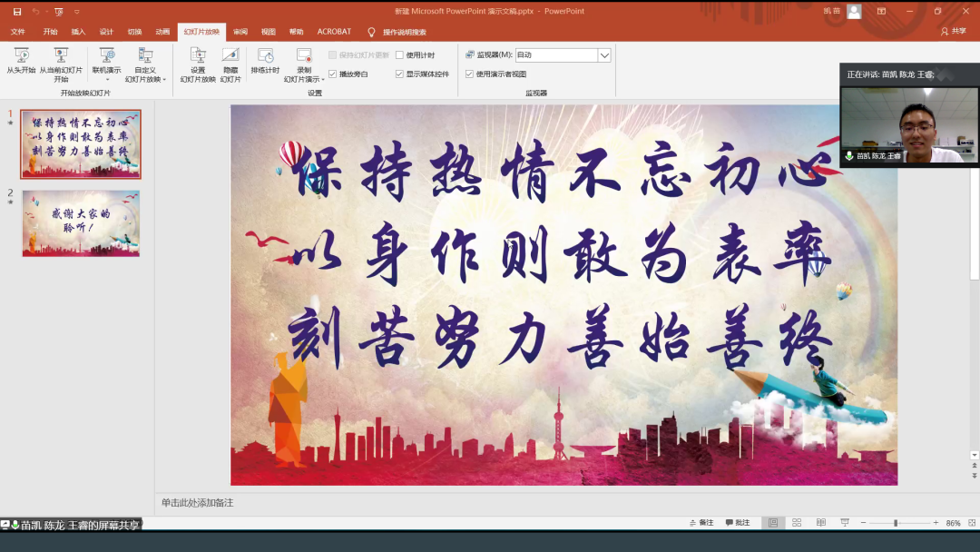The width and height of the screenshot is (980, 552).
Task: Uncheck Use Presenter View (使用演示者视图)
Action: [469, 74]
